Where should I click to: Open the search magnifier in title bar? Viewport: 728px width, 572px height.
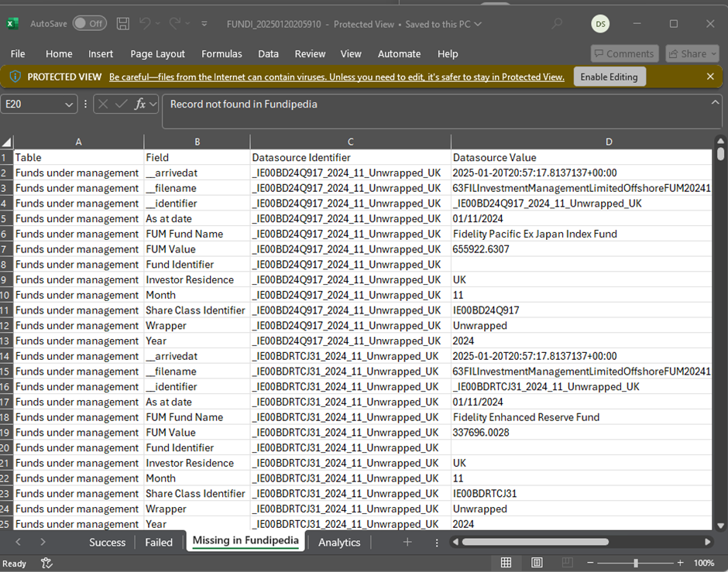[x=557, y=24]
